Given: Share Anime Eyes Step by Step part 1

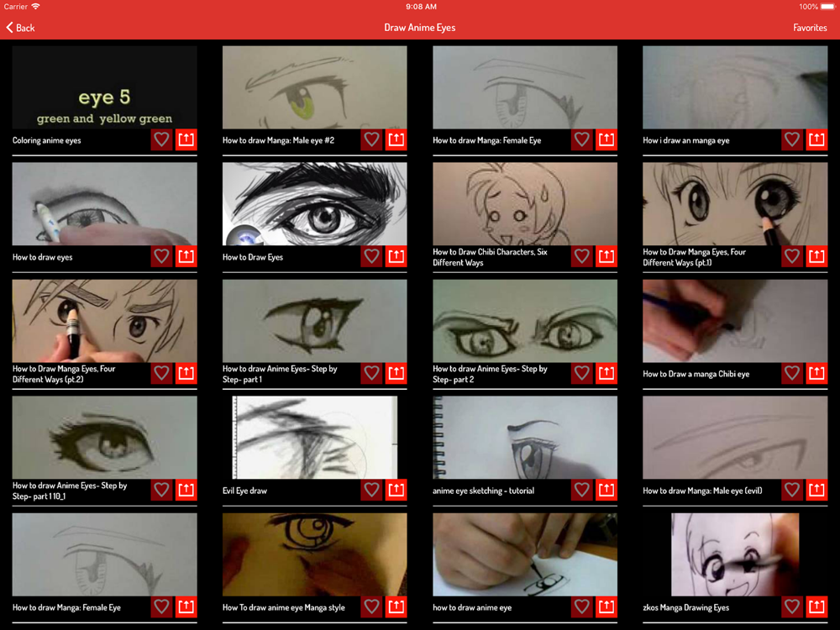Looking at the screenshot, I should point(396,374).
